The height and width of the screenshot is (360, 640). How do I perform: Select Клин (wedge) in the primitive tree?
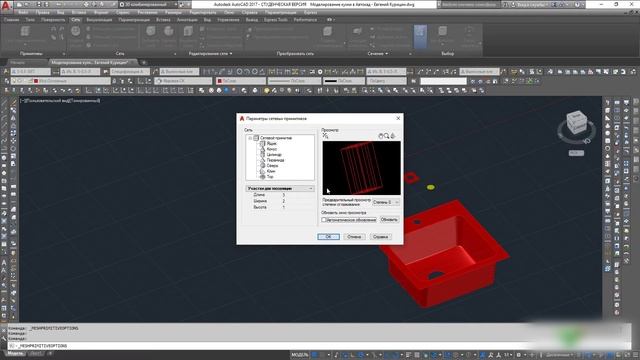tap(271, 171)
